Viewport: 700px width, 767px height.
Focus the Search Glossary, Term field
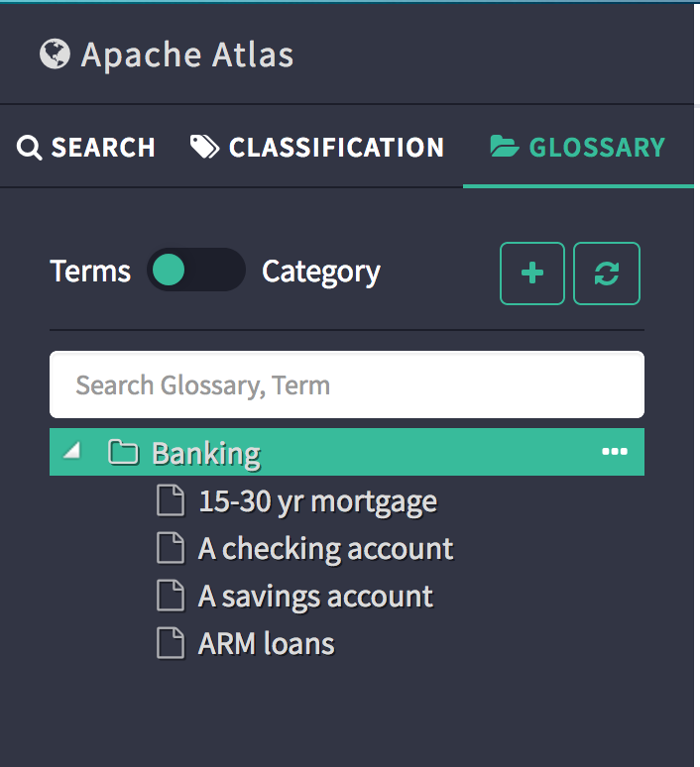point(347,384)
